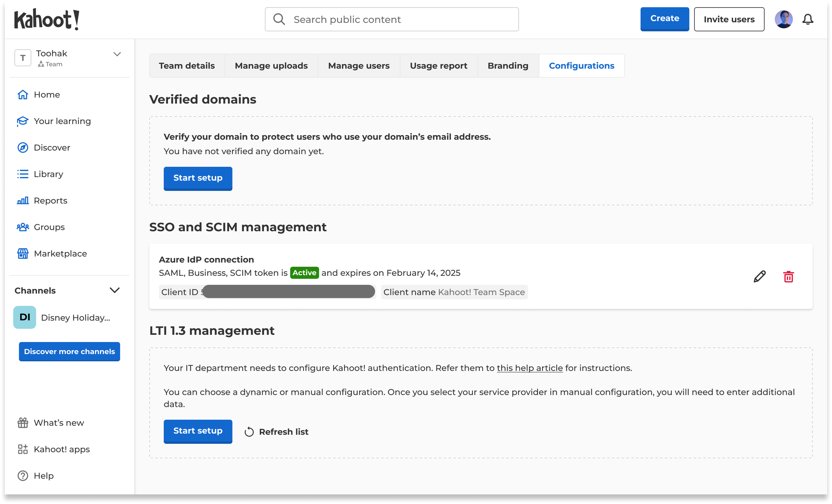Open the 'this help article' link
The width and height of the screenshot is (832, 504).
point(530,368)
